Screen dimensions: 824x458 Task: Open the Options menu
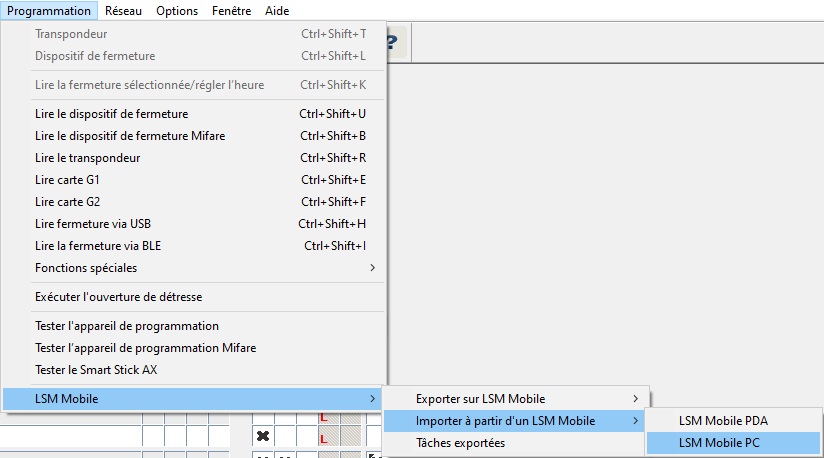tap(177, 10)
